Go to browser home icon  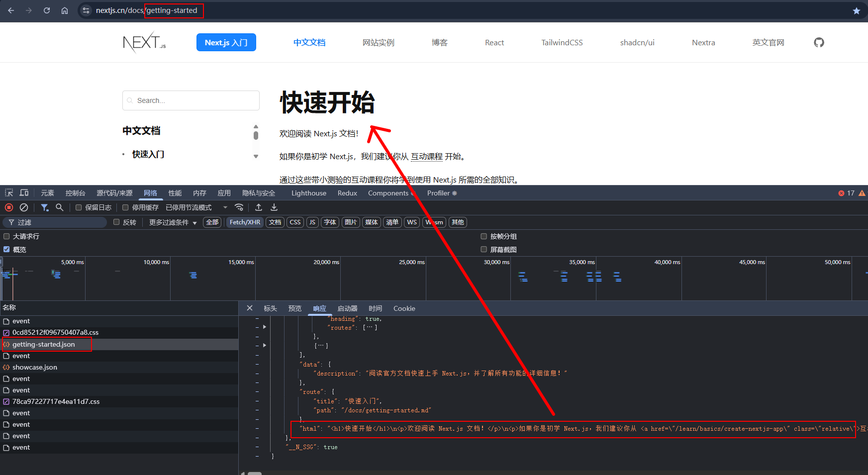click(65, 10)
